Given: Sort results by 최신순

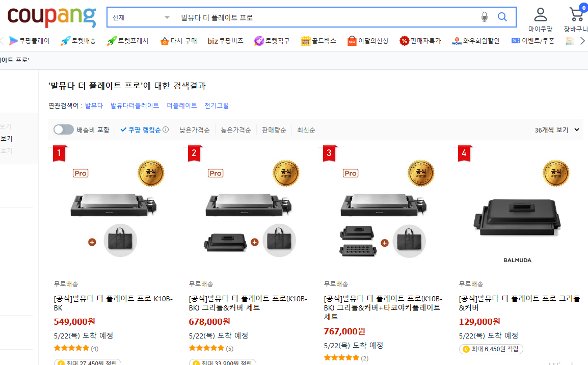Looking at the screenshot, I should [x=306, y=130].
